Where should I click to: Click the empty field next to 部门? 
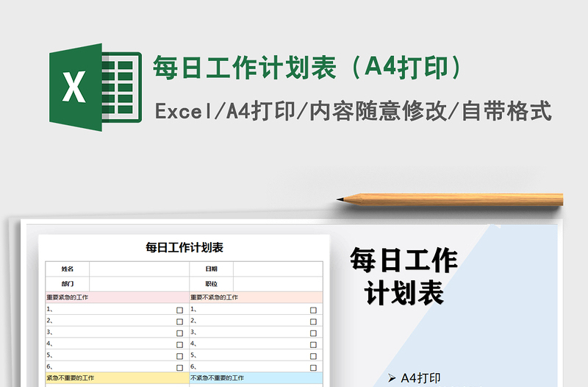139,284
